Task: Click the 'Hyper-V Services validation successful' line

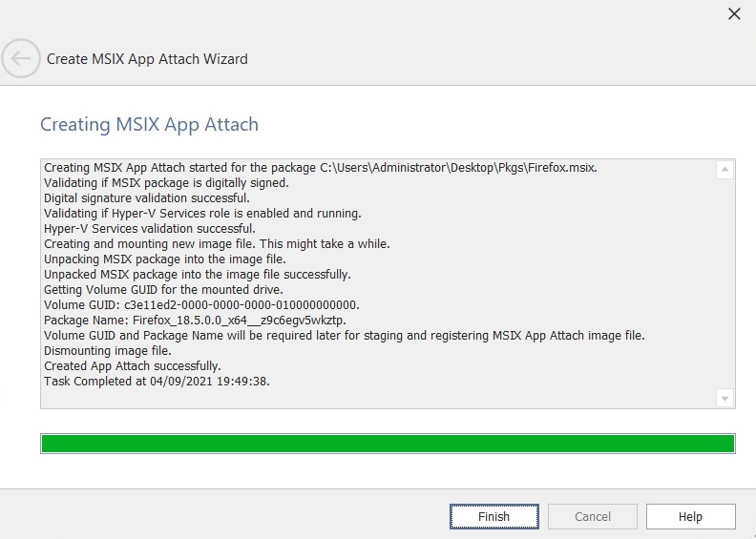Action: click(x=150, y=229)
